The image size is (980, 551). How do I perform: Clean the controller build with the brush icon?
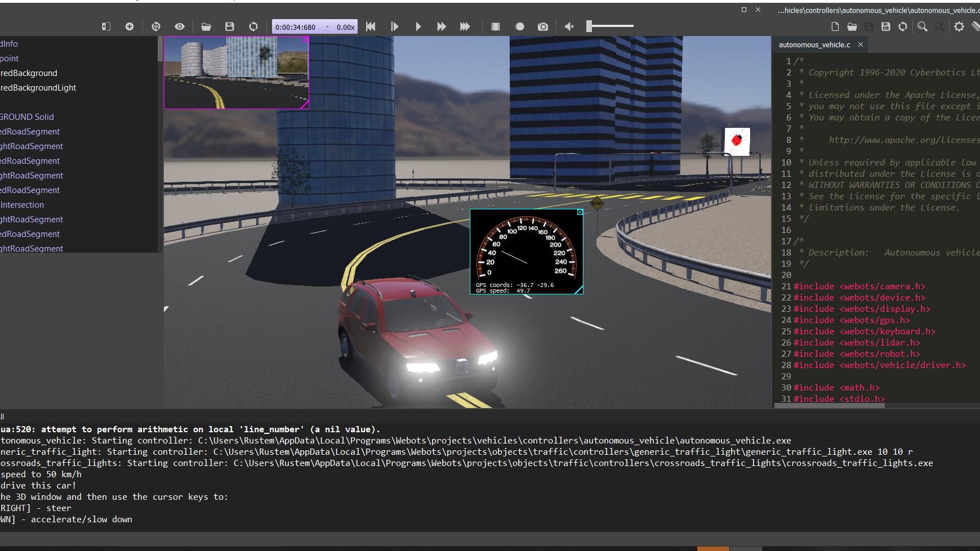point(975,26)
